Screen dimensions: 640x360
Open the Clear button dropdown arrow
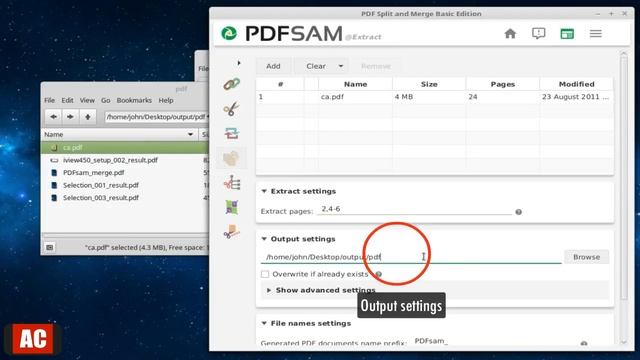coord(340,66)
